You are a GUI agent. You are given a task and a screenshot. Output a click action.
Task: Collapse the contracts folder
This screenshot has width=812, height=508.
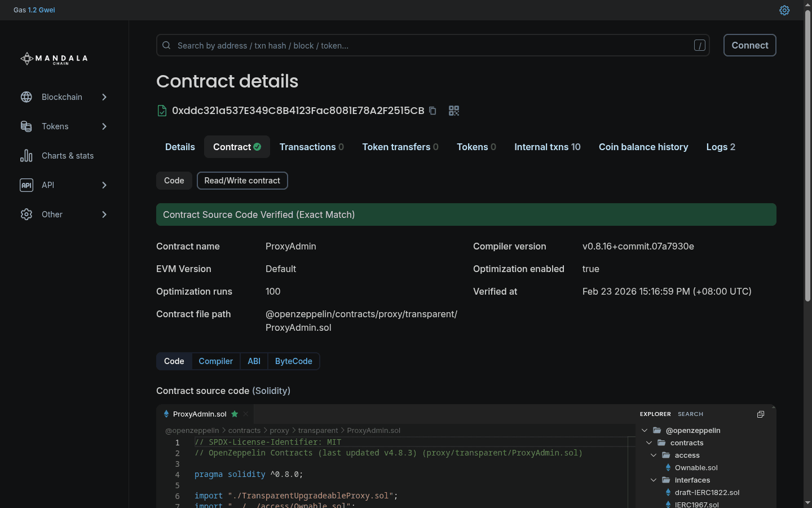[649, 443]
